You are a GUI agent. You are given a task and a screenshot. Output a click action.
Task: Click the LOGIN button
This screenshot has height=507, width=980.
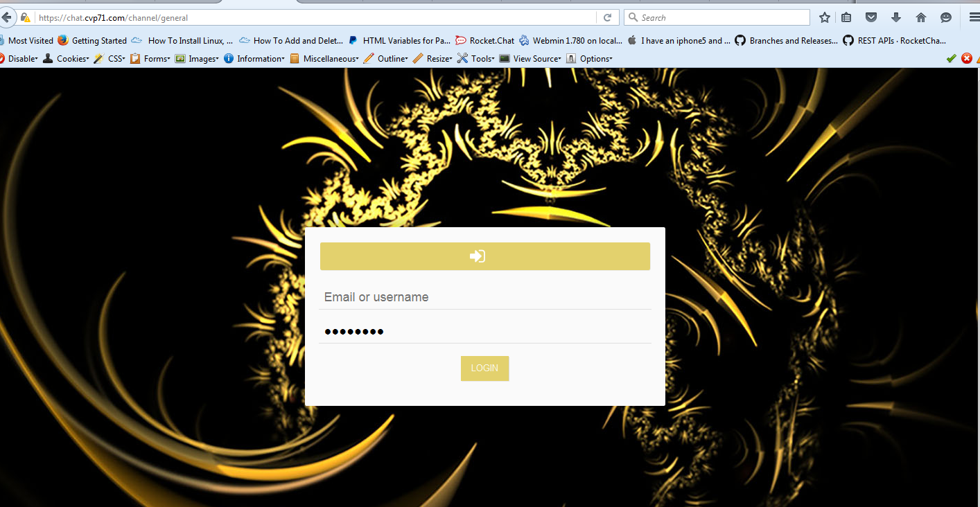485,368
